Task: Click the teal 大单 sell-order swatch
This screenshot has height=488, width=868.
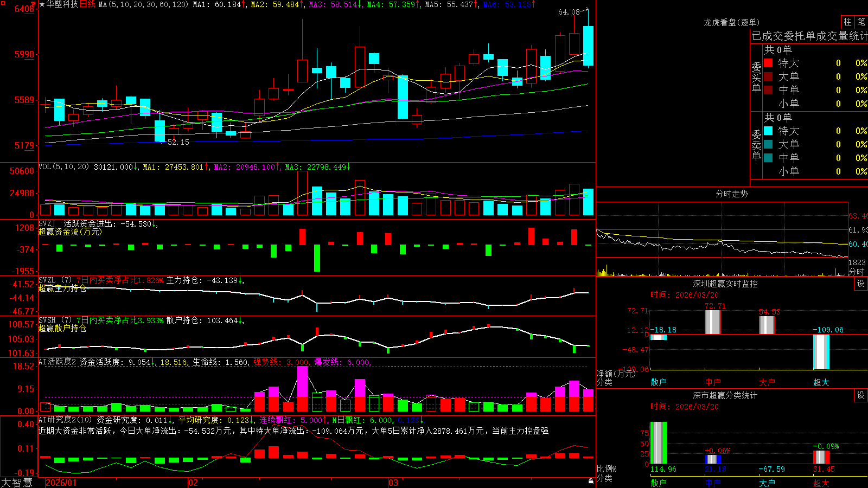Action: pos(768,144)
